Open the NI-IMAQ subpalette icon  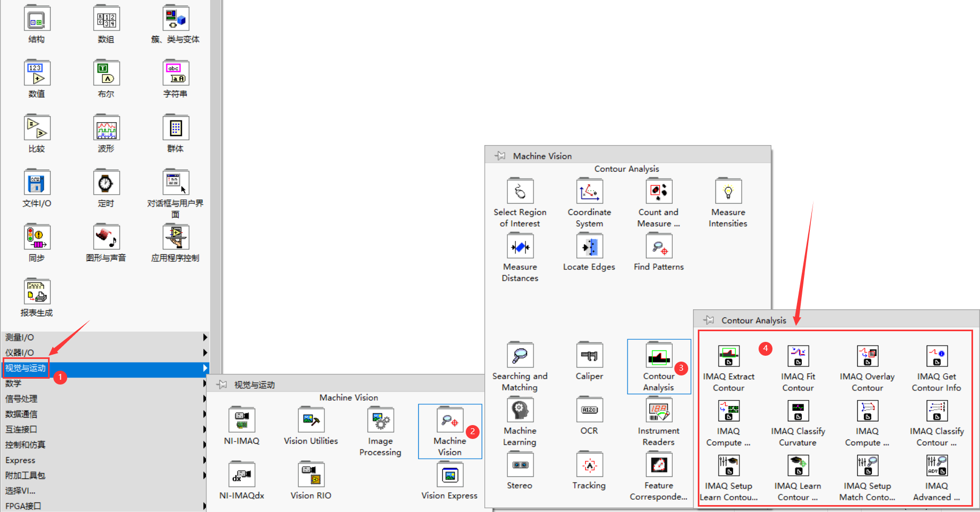242,420
